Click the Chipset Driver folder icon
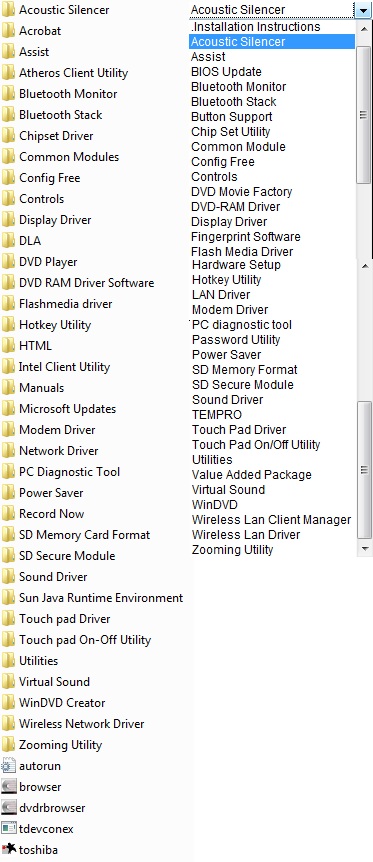 [8, 136]
